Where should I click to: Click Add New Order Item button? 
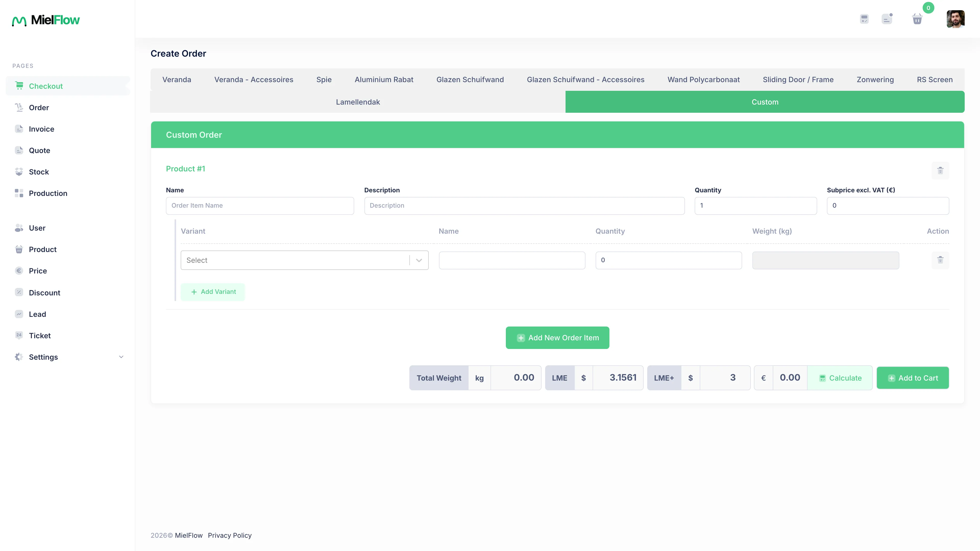(x=557, y=338)
